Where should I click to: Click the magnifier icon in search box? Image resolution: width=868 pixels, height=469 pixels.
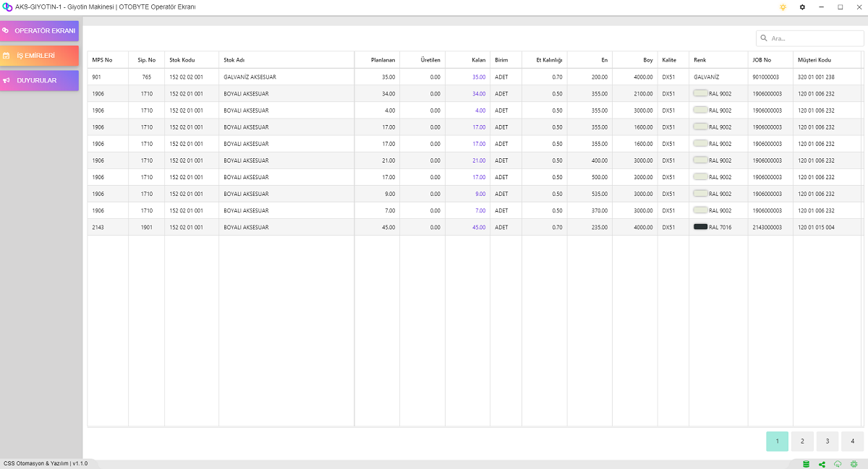(x=764, y=38)
